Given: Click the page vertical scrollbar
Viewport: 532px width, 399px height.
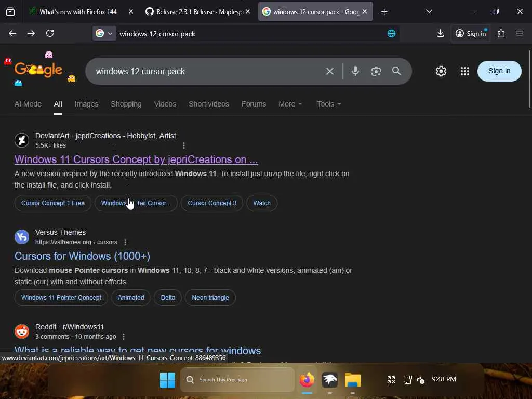Looking at the screenshot, I should [x=529, y=79].
